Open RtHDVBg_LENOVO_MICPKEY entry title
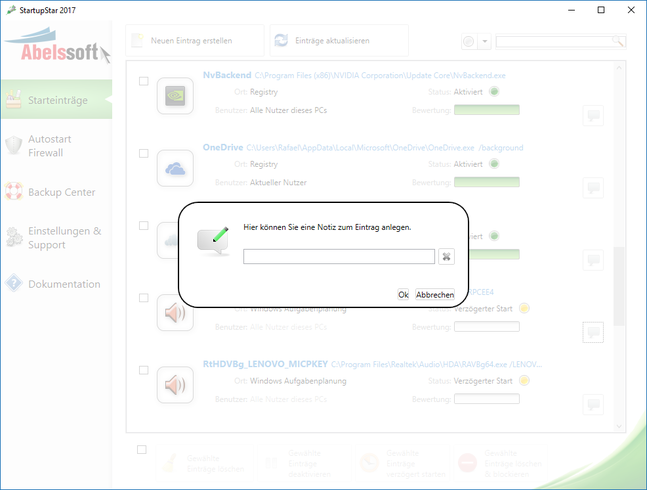The image size is (647, 490). click(x=265, y=364)
